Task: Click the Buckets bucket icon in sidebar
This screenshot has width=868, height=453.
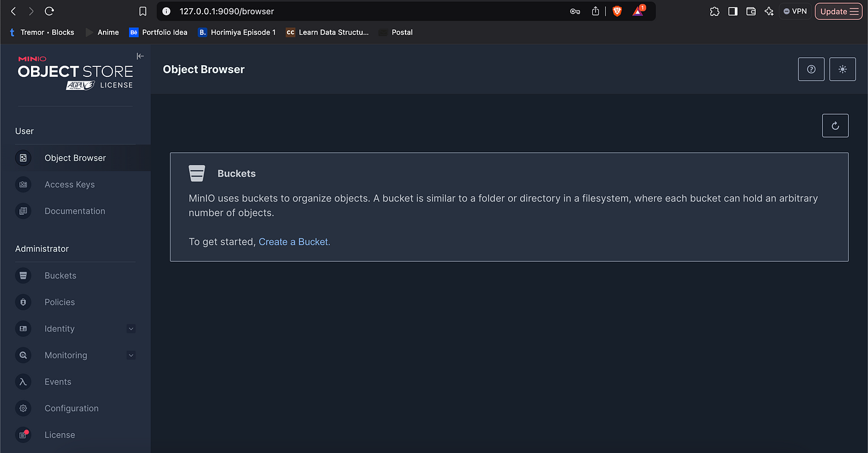Action: click(x=23, y=276)
